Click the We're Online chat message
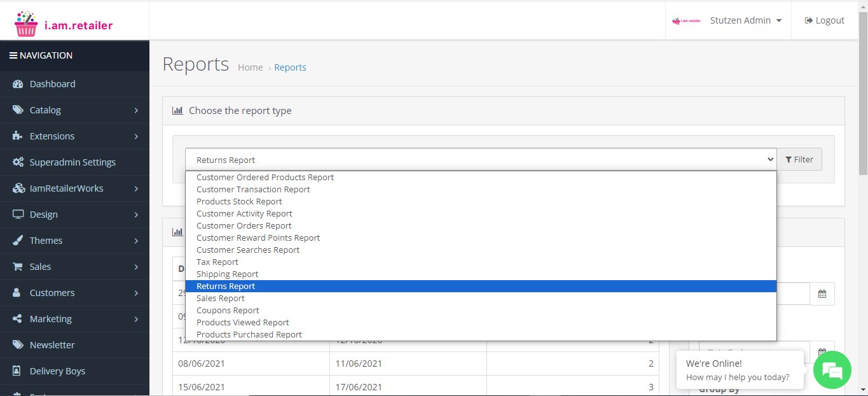Viewport: 868px width, 396px height. pos(740,370)
